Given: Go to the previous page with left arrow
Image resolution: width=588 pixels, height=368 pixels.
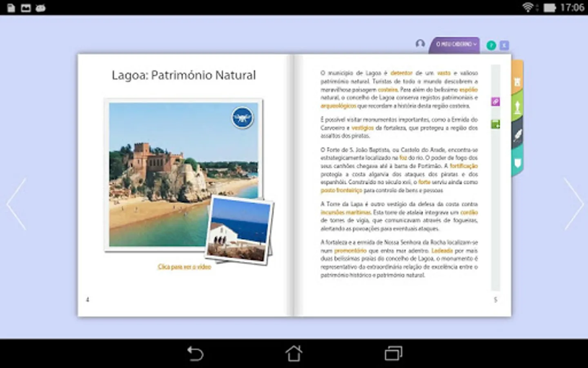Looking at the screenshot, I should coord(16,204).
